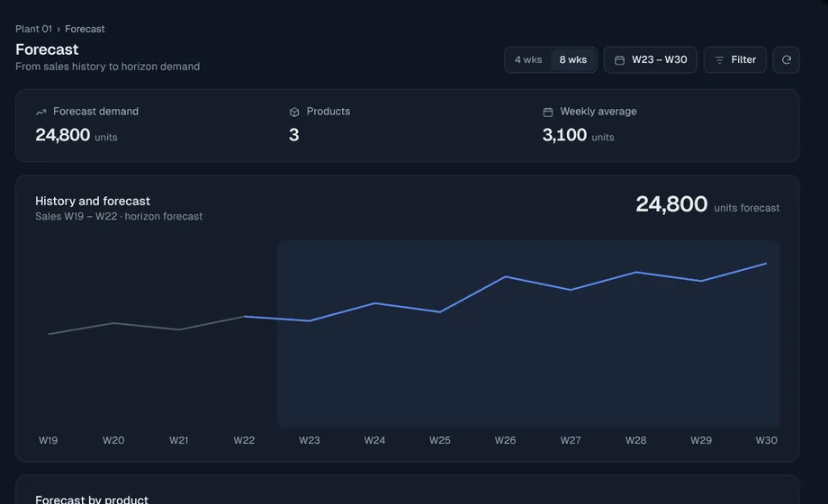828x504 pixels.
Task: Click the trend icon beside Forecast demand
Action: tap(40, 112)
